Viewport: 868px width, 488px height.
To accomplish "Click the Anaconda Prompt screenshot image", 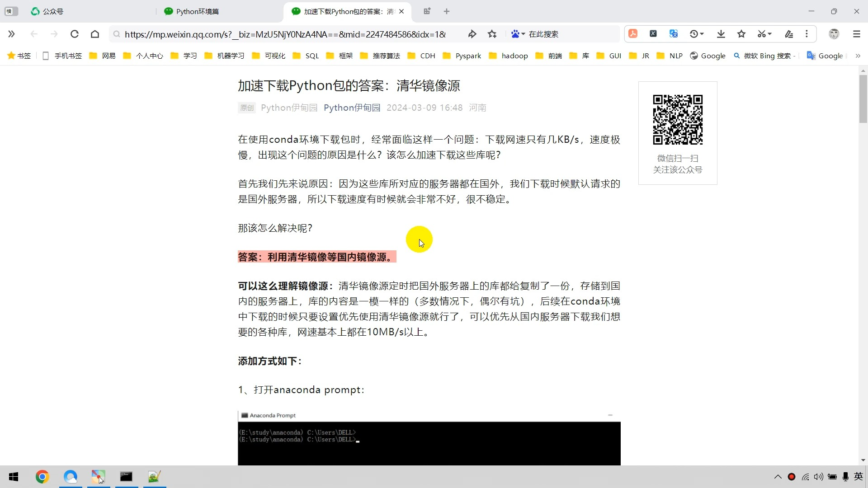I will tap(429, 438).
